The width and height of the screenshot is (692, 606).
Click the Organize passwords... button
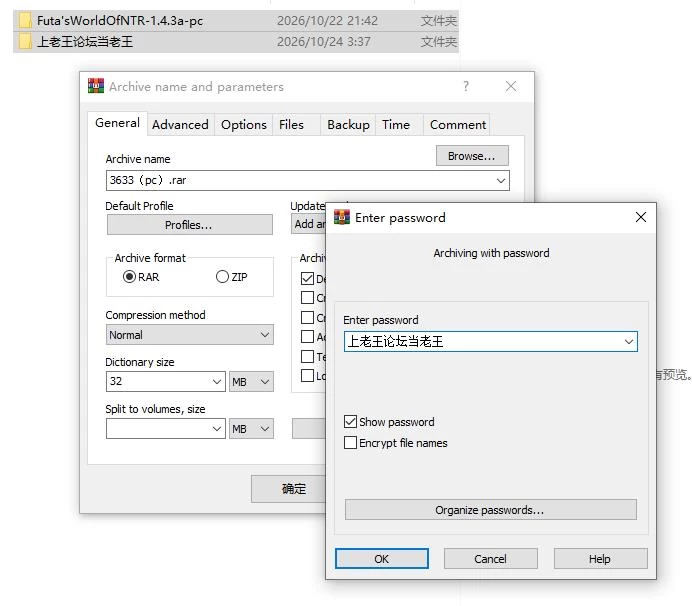coord(490,510)
